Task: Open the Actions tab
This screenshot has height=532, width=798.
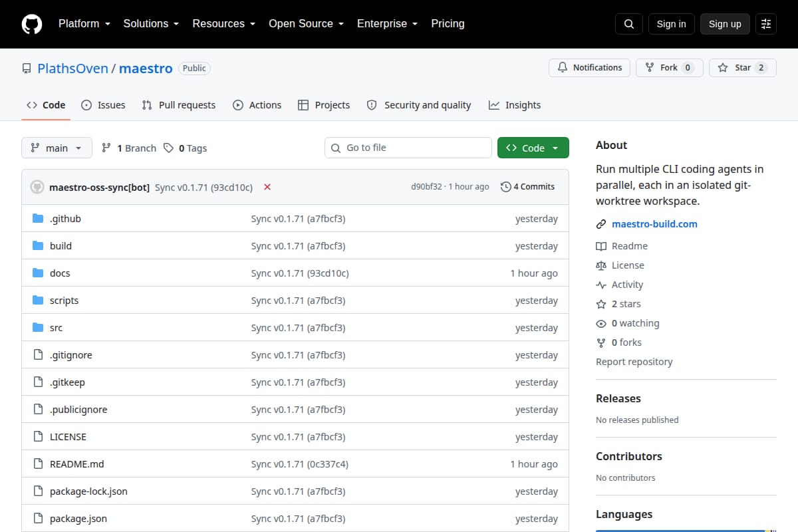Action: tap(257, 105)
